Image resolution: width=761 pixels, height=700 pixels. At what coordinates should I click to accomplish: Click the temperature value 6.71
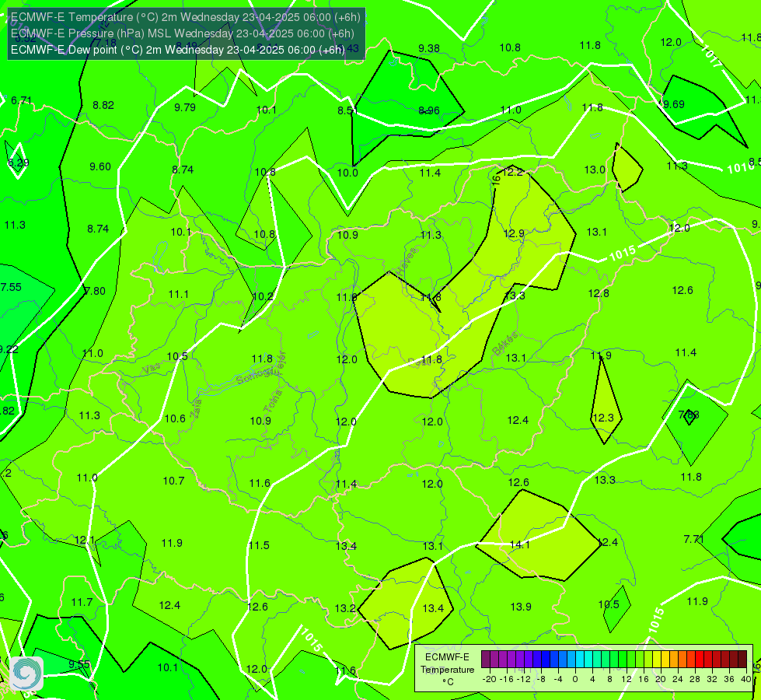[x=21, y=100]
